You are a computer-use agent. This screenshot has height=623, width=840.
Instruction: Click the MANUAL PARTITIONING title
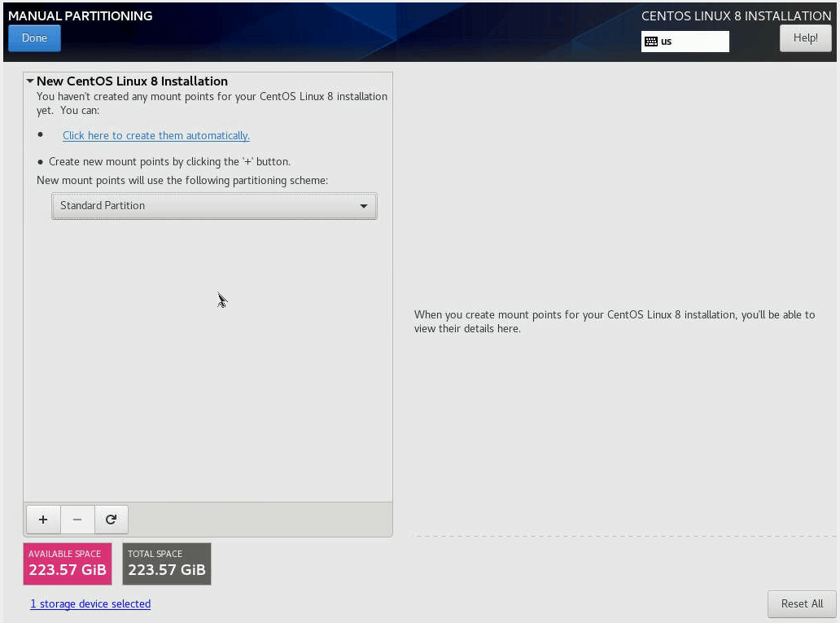(x=81, y=16)
